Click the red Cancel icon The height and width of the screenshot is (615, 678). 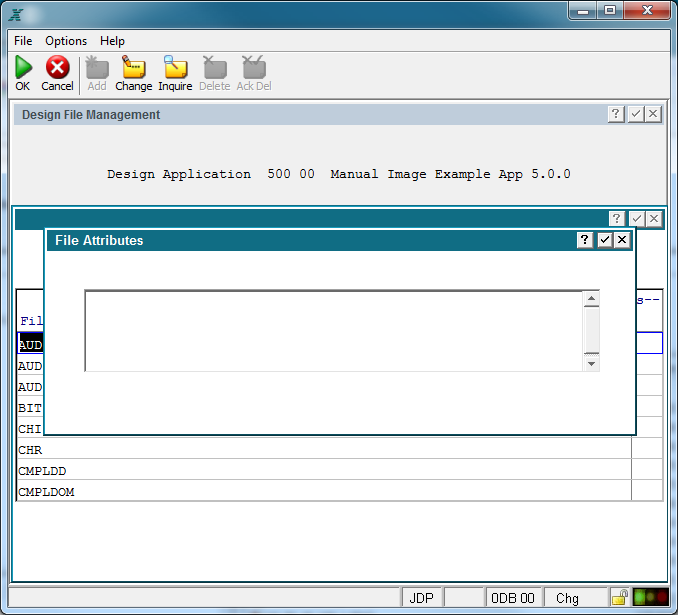coord(58,67)
